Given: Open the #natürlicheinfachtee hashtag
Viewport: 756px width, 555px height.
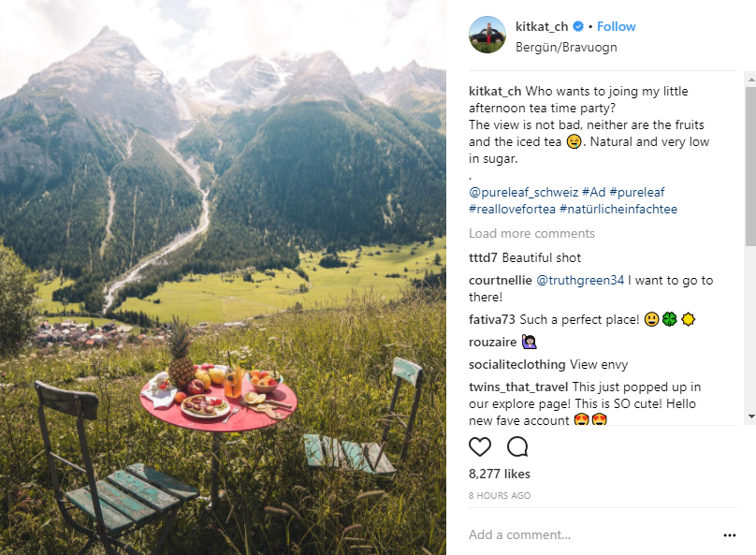Looking at the screenshot, I should pyautogui.click(x=618, y=210).
